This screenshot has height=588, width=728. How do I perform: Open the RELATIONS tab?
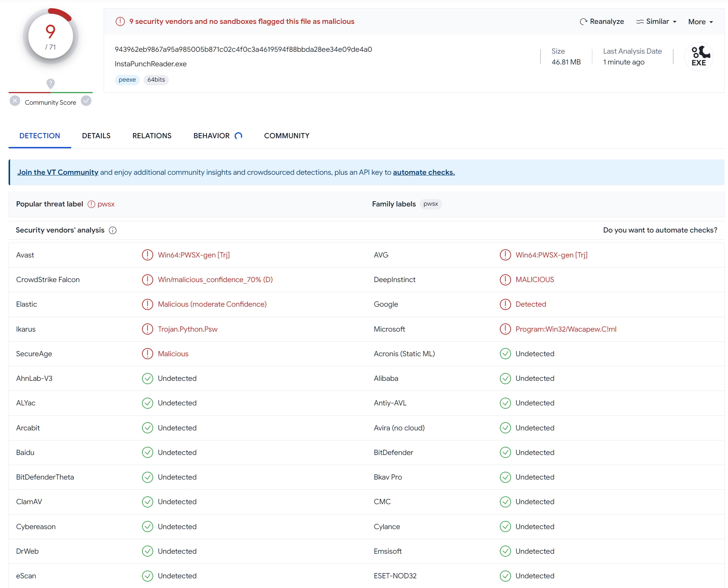pos(152,136)
